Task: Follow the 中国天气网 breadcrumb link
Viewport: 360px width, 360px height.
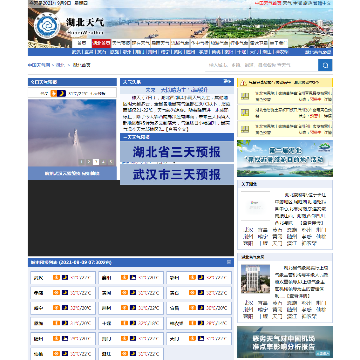Action: coord(39,65)
